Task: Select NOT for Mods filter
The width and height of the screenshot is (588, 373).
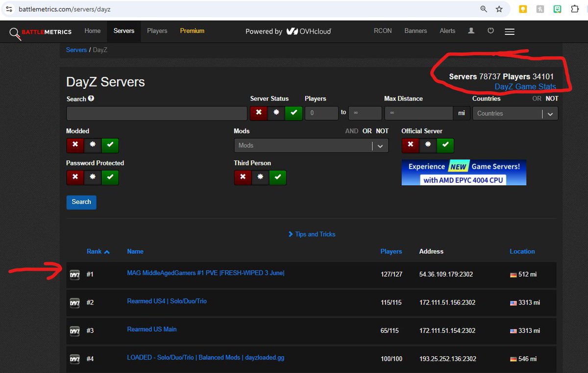Action: 382,131
